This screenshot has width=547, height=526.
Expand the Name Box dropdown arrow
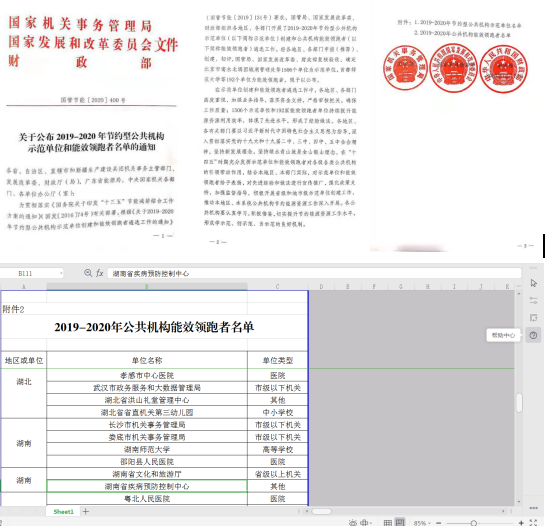pyautogui.click(x=61, y=273)
